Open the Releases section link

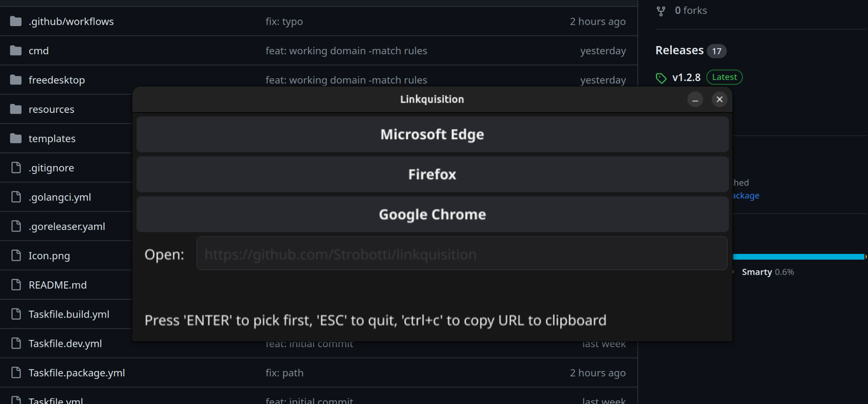click(x=679, y=51)
